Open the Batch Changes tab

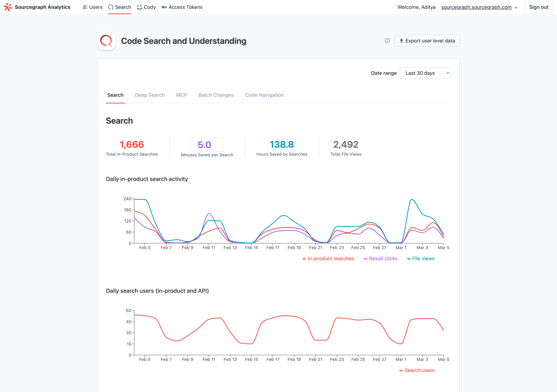[x=216, y=95]
